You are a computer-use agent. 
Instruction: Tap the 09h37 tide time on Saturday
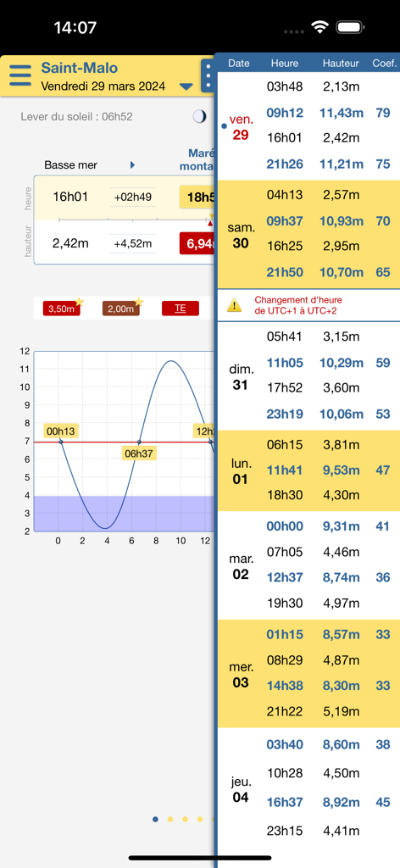click(285, 221)
